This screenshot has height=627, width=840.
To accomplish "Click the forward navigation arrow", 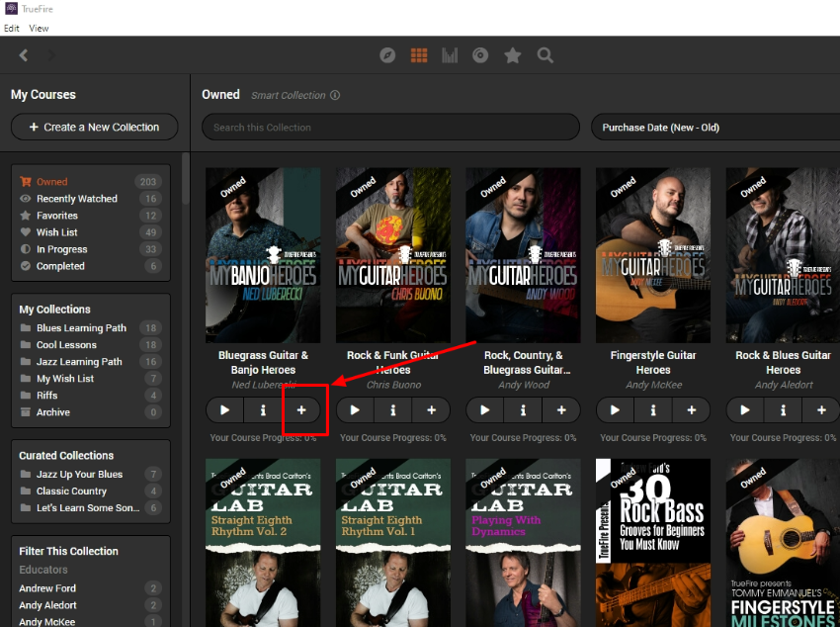I will coord(50,55).
